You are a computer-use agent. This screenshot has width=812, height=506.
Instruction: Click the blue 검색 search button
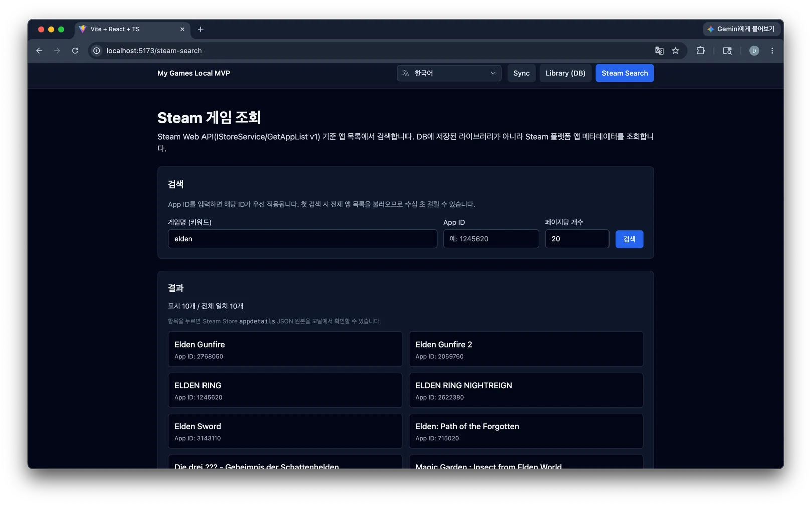pos(629,239)
